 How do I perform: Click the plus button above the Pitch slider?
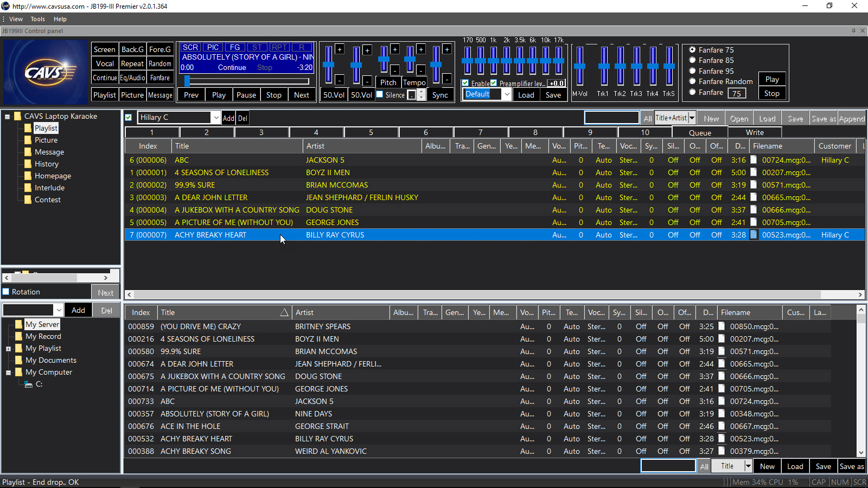pyautogui.click(x=394, y=49)
